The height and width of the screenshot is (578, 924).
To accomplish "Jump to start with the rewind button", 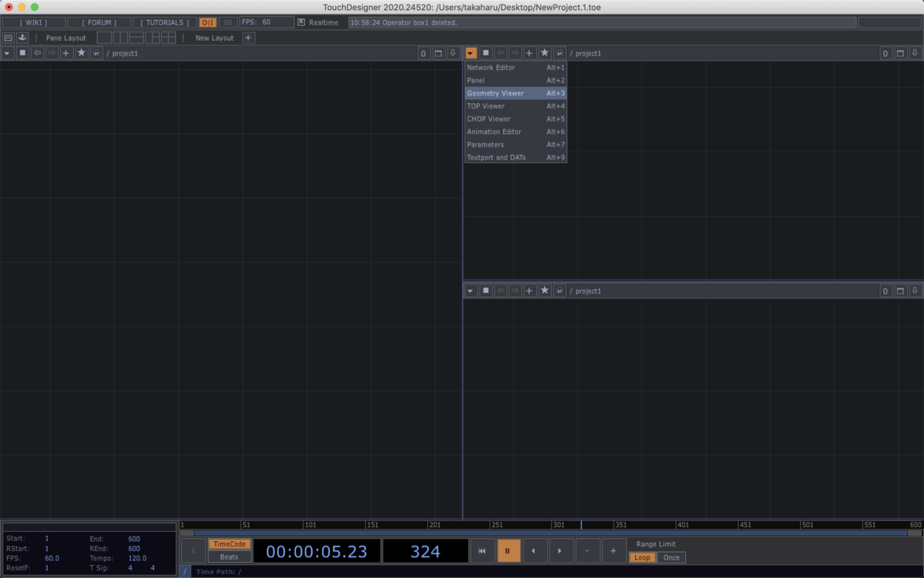I will click(482, 551).
